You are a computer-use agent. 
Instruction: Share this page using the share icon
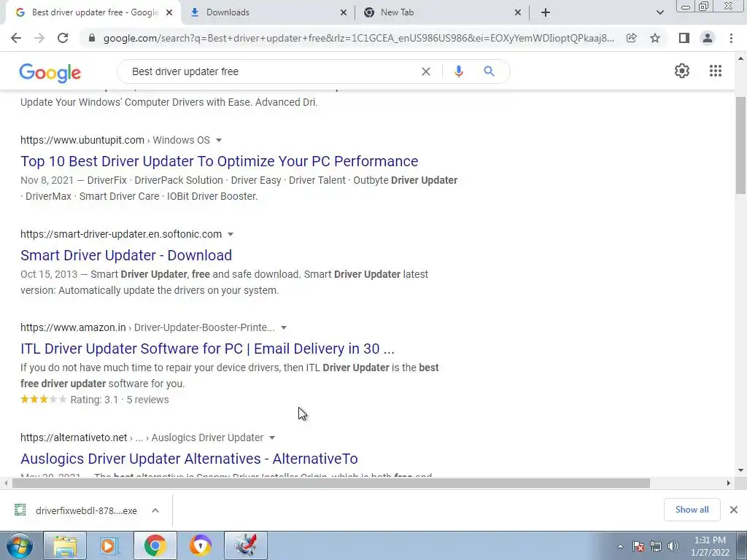pos(632,38)
